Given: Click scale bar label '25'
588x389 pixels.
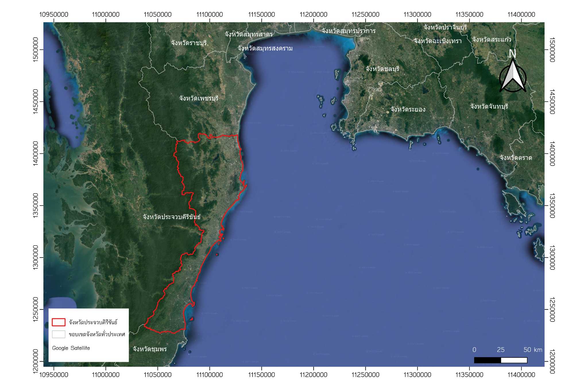Looking at the screenshot, I should pos(501,350).
